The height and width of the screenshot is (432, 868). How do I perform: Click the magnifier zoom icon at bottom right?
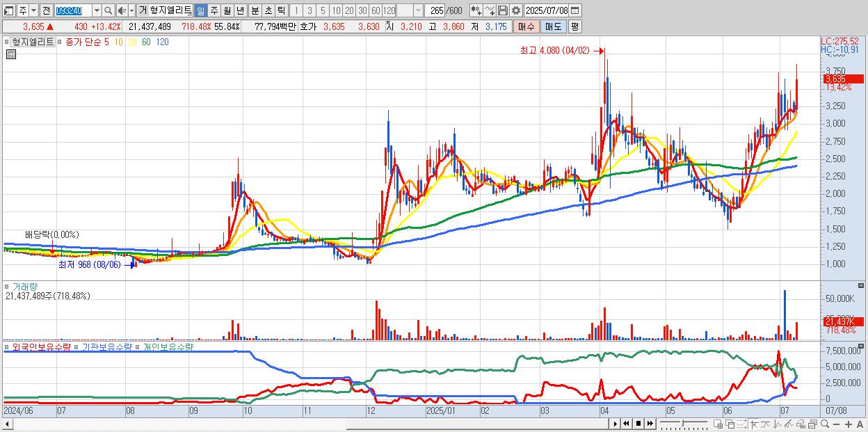point(825,424)
